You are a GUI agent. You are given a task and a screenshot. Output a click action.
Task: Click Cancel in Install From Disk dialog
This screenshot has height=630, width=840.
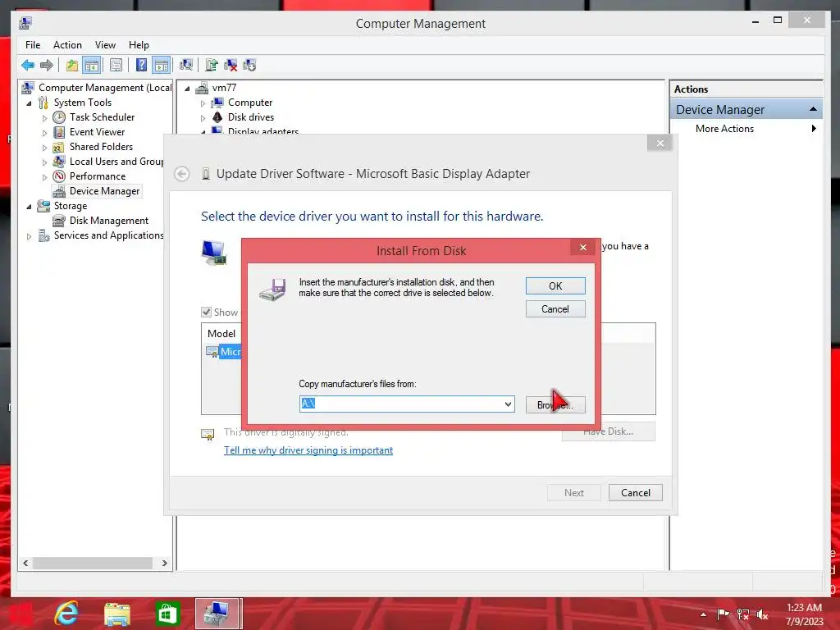pyautogui.click(x=555, y=309)
